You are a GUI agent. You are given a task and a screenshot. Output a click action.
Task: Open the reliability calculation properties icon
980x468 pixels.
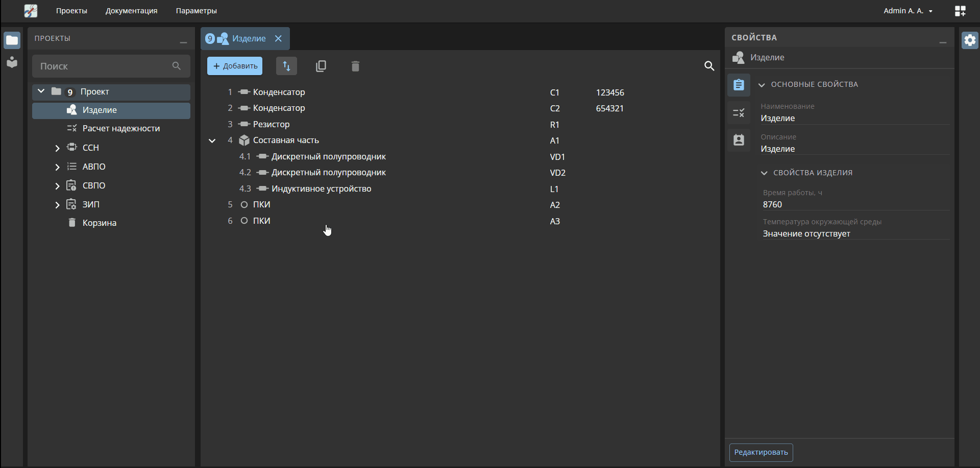[x=739, y=113]
